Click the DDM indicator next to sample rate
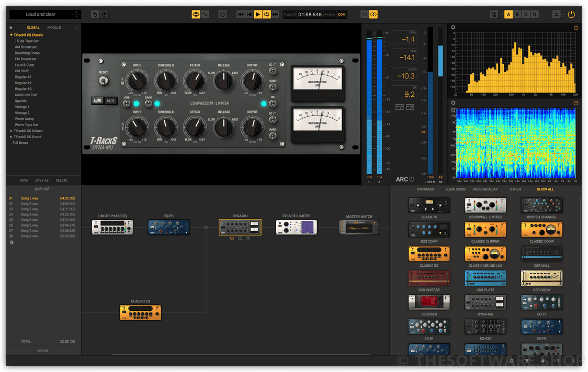Image resolution: width=588 pixels, height=372 pixels. (x=342, y=14)
